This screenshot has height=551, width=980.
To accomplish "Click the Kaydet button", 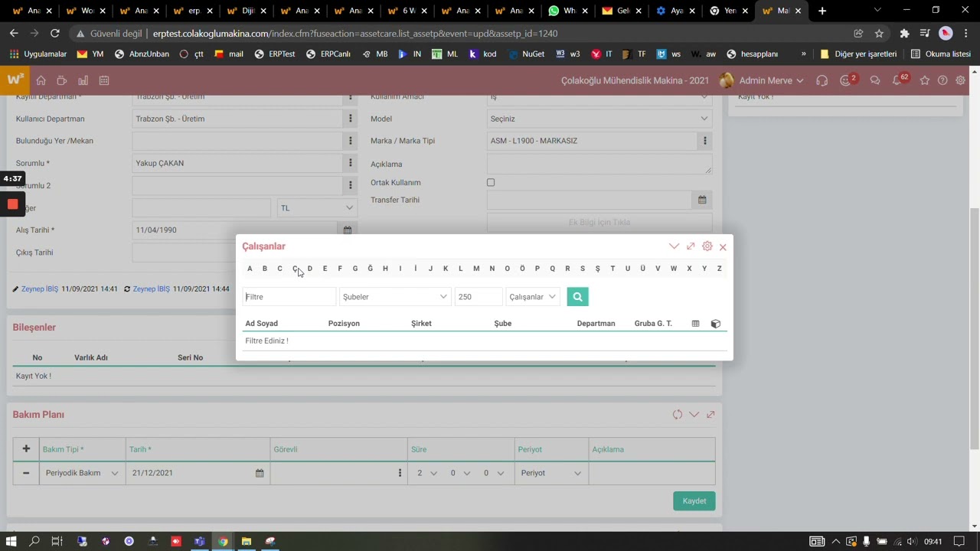I will [694, 500].
